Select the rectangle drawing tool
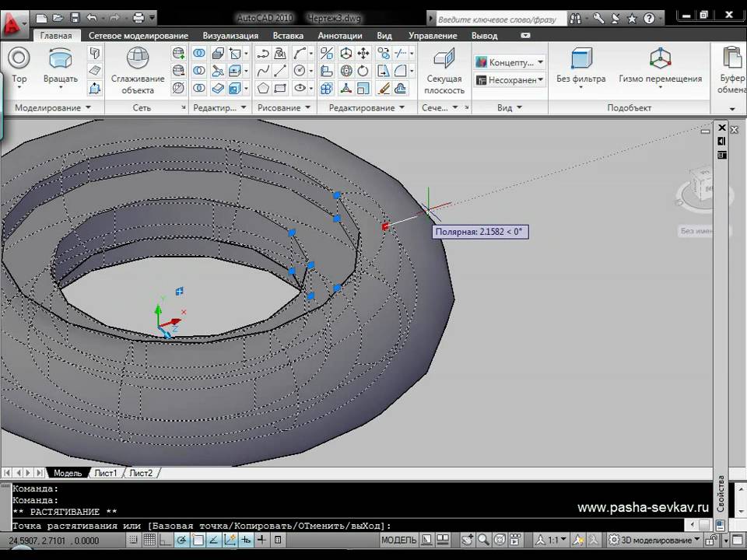747x560 pixels. tap(280, 88)
